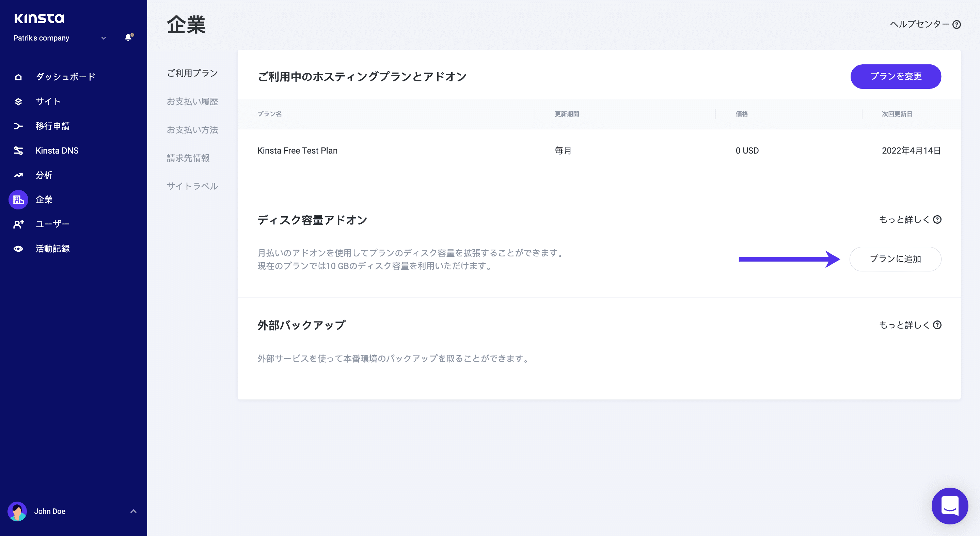
Task: Click the プランを変更 button
Action: 896,77
